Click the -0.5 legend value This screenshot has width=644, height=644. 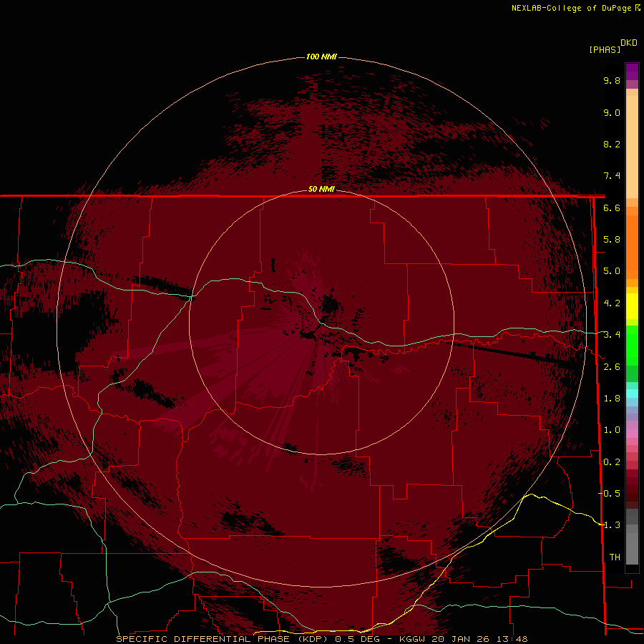coord(609,494)
